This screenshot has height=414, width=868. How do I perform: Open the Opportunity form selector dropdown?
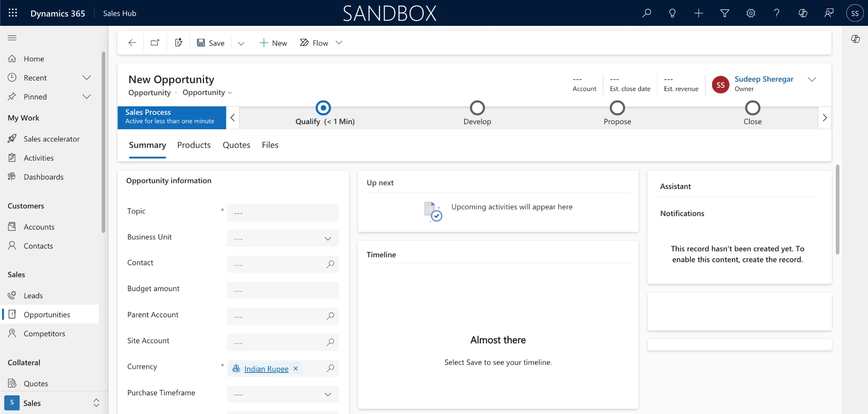coord(207,92)
